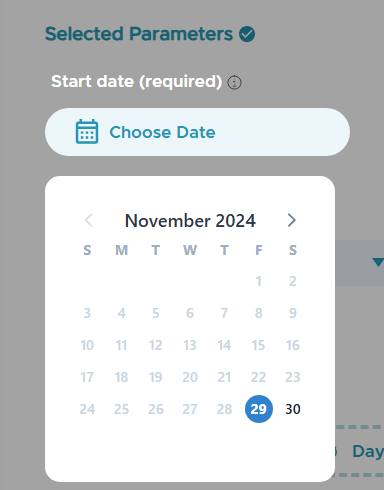Select November 20 in the Wednesday column
This screenshot has width=384, height=490.
tap(190, 377)
